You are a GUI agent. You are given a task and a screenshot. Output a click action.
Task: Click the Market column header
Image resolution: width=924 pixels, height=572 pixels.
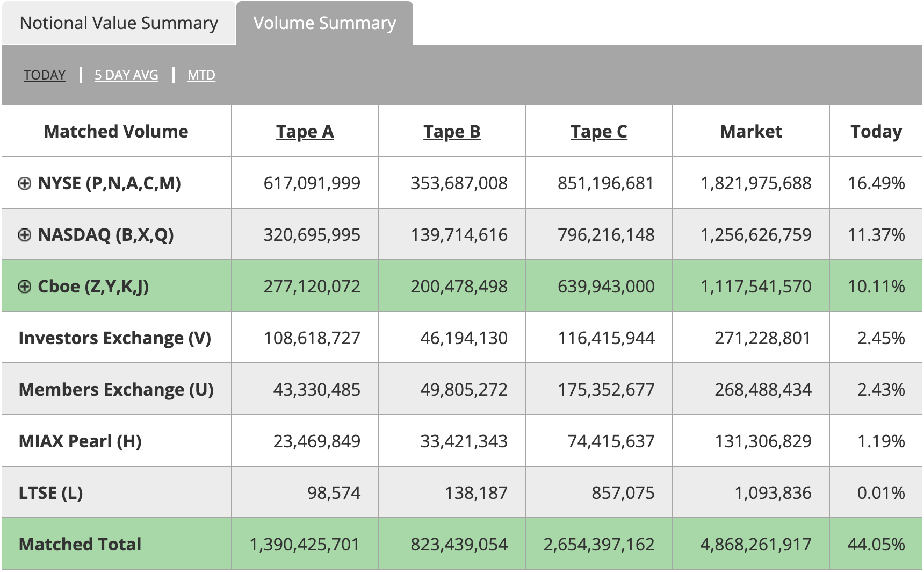(750, 131)
